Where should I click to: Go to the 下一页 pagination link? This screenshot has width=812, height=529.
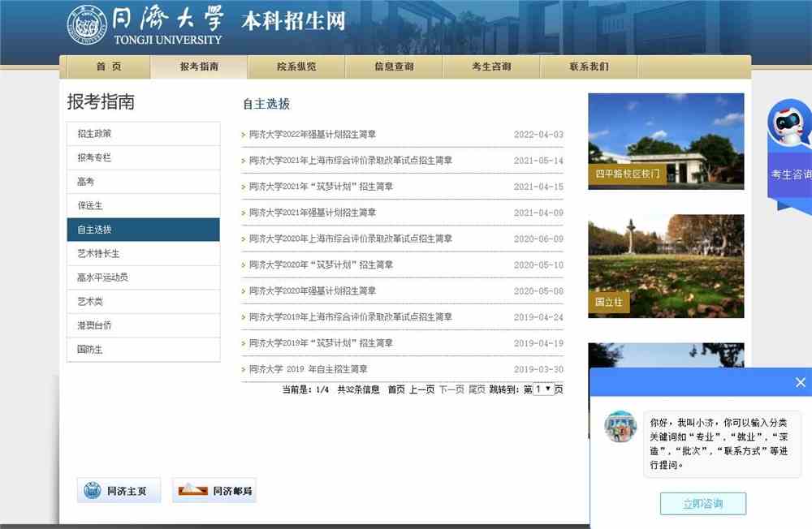click(x=451, y=389)
